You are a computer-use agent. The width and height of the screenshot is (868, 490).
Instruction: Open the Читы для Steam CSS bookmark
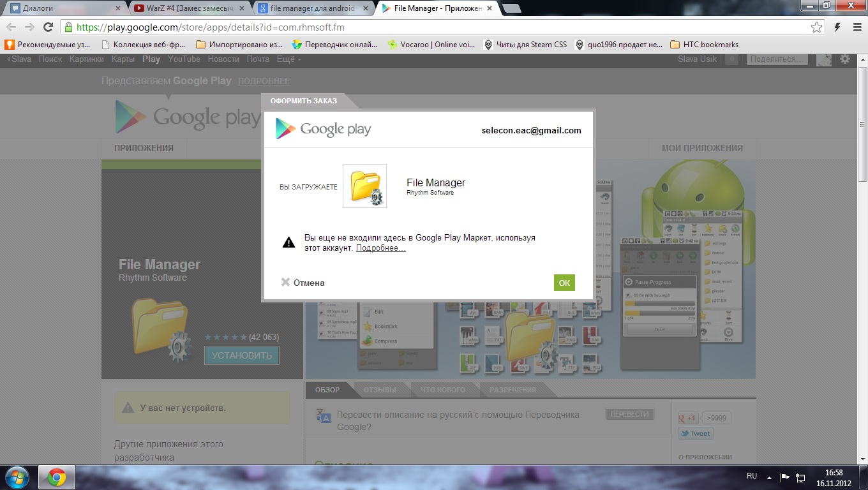coord(525,45)
